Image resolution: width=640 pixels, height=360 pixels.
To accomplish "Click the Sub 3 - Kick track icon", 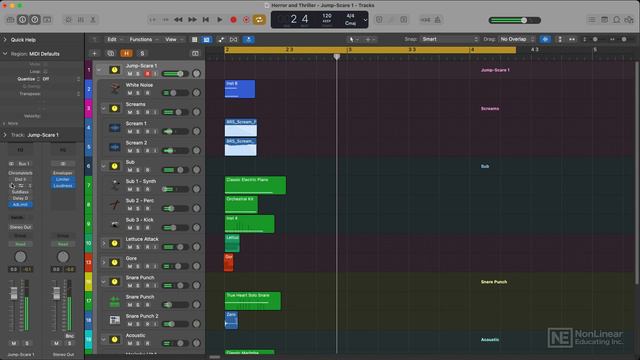I will [x=115, y=224].
